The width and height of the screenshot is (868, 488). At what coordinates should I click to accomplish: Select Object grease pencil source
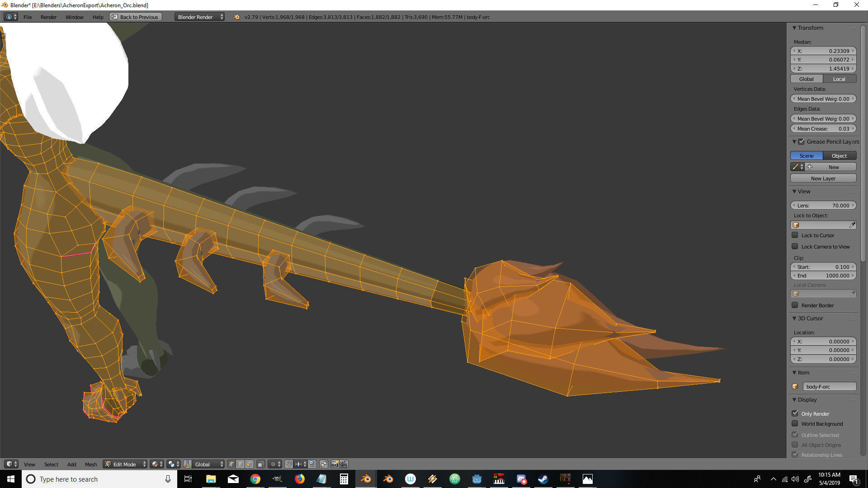pyautogui.click(x=840, y=155)
